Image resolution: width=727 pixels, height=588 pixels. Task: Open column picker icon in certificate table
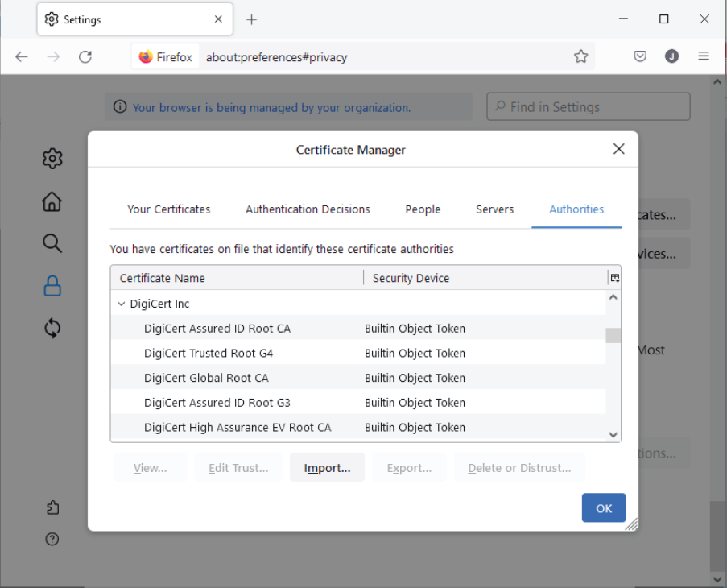click(x=615, y=278)
